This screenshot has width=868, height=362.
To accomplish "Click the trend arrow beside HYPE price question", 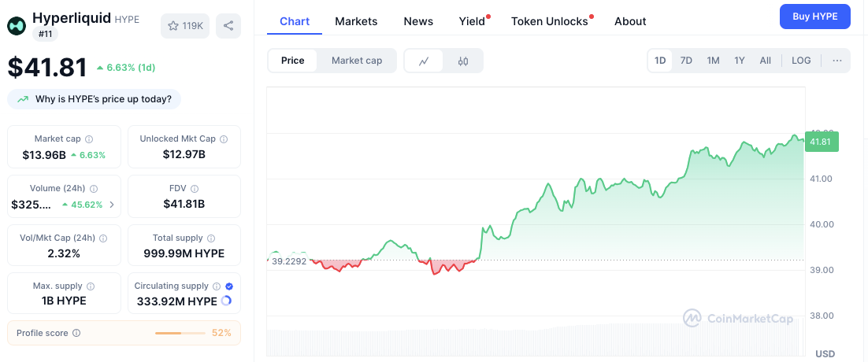I will 23,99.
